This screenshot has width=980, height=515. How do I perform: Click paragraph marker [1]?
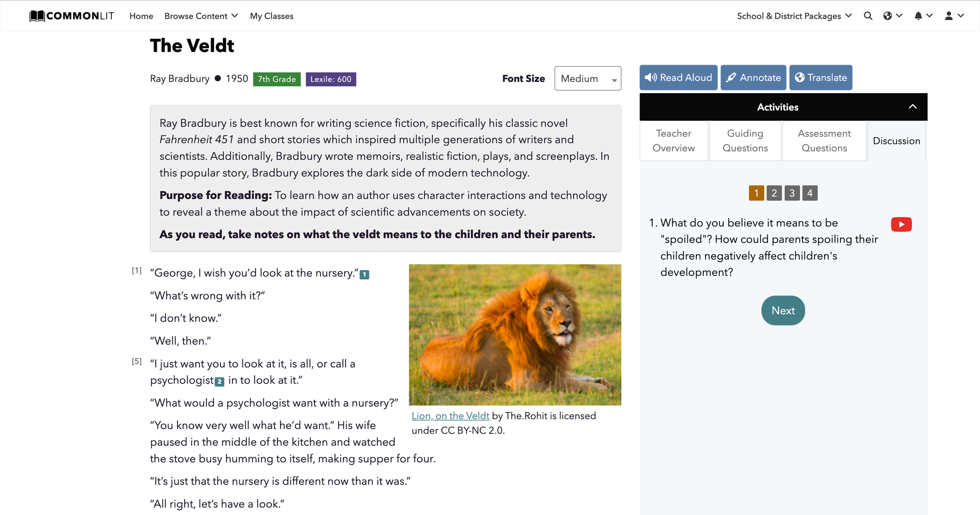point(137,270)
